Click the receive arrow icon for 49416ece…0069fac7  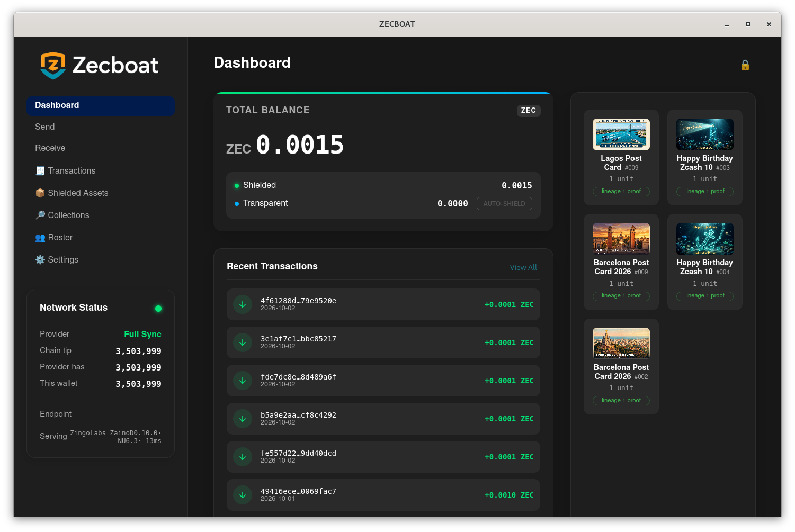tap(243, 495)
